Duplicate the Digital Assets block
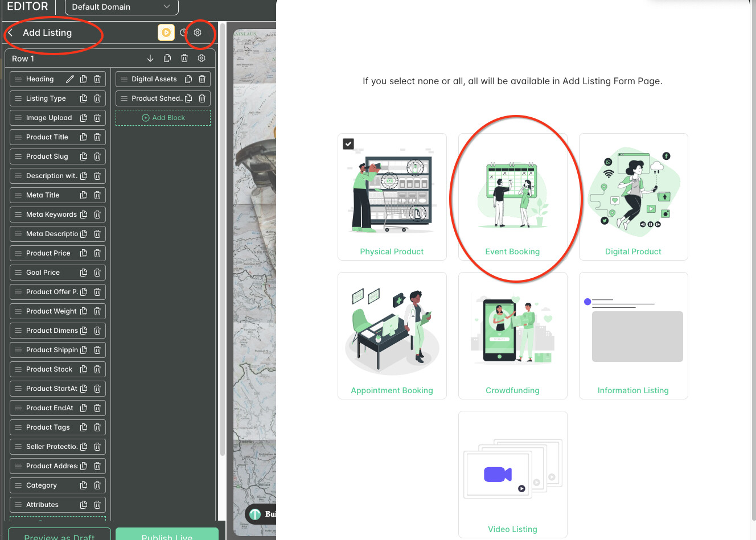756x540 pixels. (x=188, y=79)
